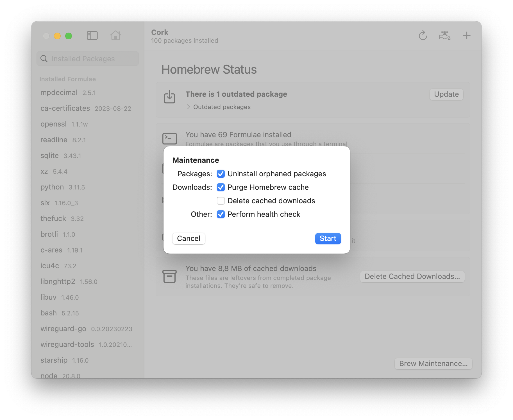
Task: Open the taps faucet icon
Action: [x=444, y=36]
